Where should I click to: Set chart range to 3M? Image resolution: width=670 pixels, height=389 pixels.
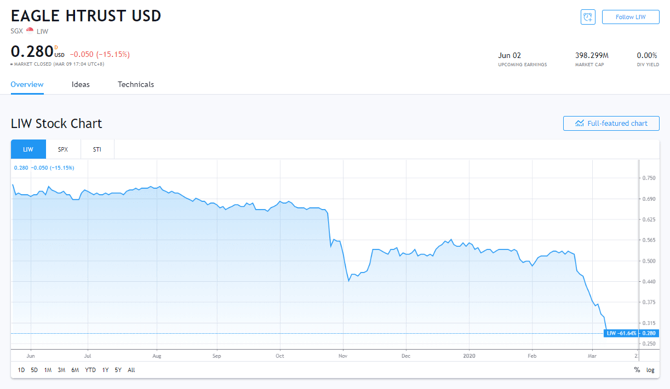[x=62, y=370]
